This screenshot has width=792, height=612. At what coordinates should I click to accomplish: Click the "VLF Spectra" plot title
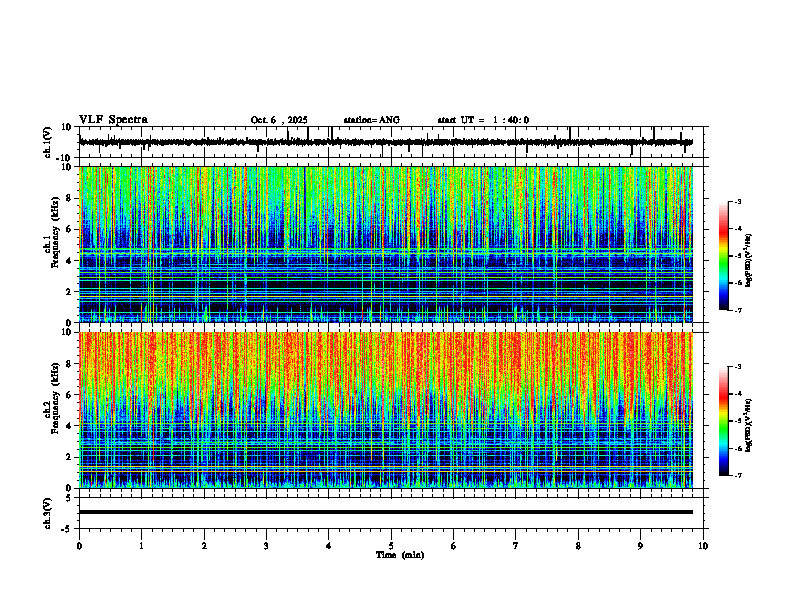pos(113,120)
